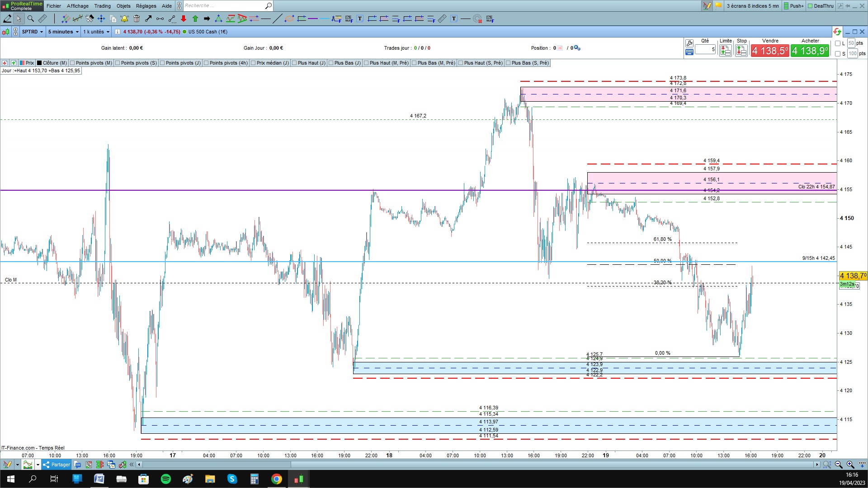Click the red Vendre 4 138,5 button
This screenshot has width=868, height=488.
click(x=770, y=51)
